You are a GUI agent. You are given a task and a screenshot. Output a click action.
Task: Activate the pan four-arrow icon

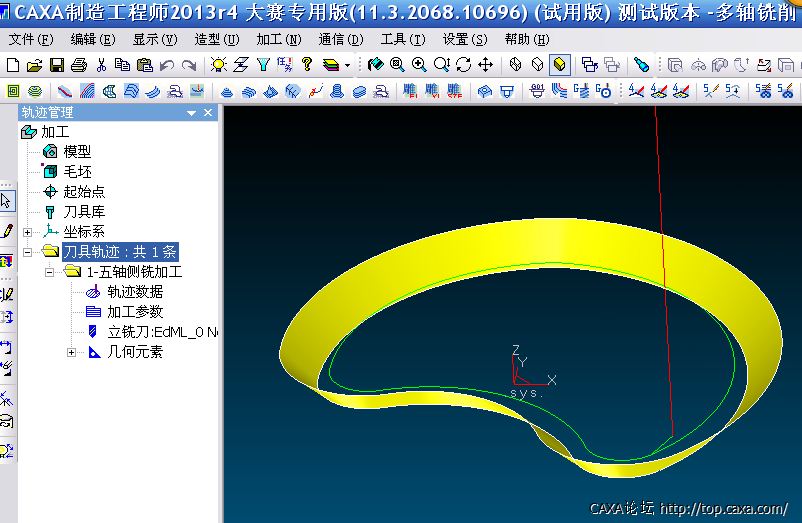485,64
